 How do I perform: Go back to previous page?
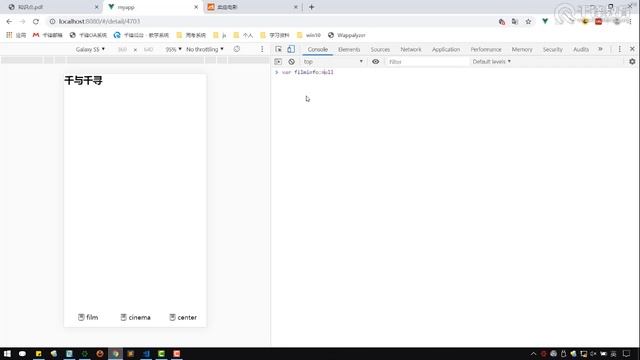(9, 21)
